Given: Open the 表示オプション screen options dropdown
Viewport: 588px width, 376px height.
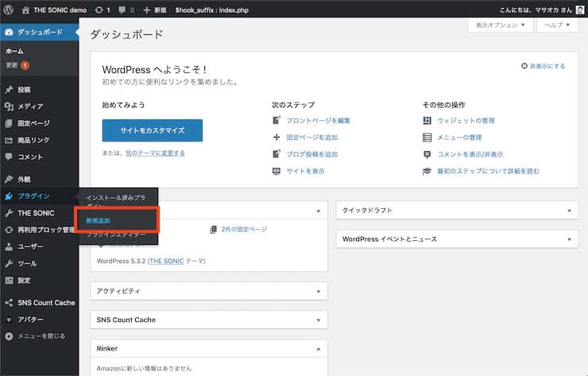Looking at the screenshot, I should click(501, 25).
